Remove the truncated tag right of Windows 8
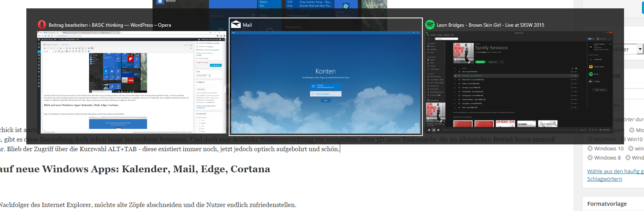The height and width of the screenshot is (211, 644). 628,158
